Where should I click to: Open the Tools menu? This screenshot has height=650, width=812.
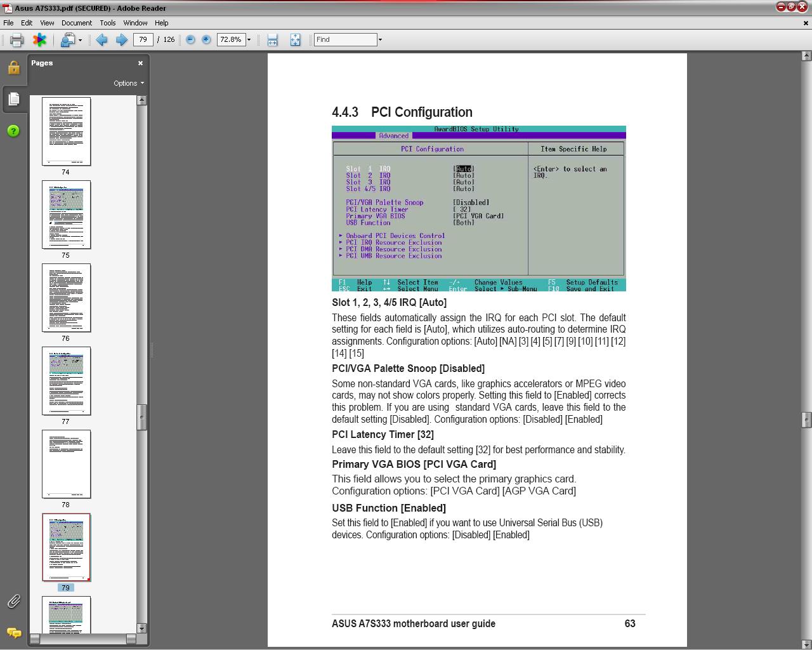click(108, 22)
